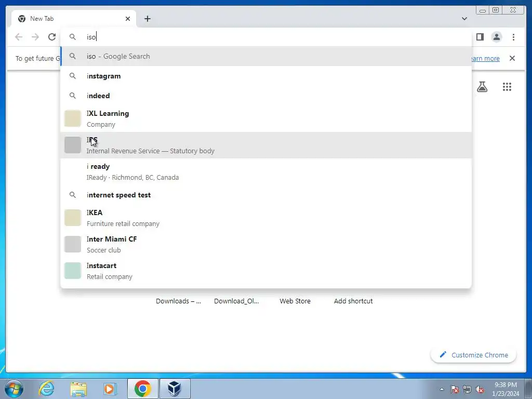The height and width of the screenshot is (399, 532).
Task: Select the 'iso - Google Search' suggestion
Action: [266, 56]
